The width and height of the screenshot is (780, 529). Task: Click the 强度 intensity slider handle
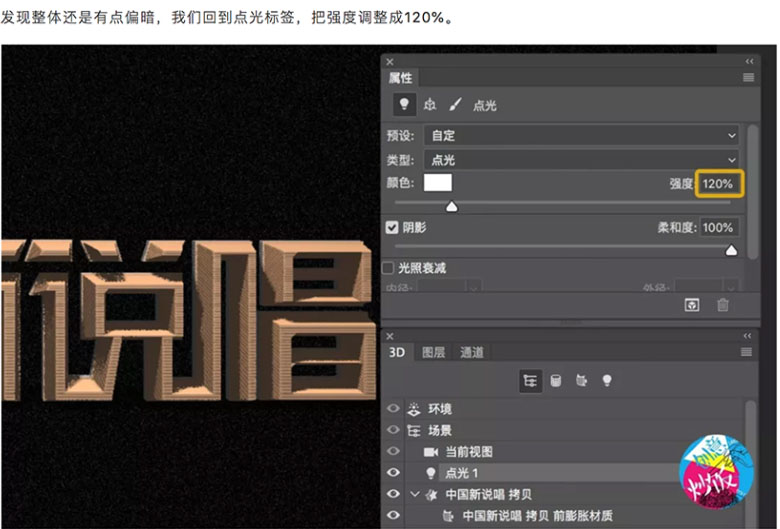pos(452,206)
